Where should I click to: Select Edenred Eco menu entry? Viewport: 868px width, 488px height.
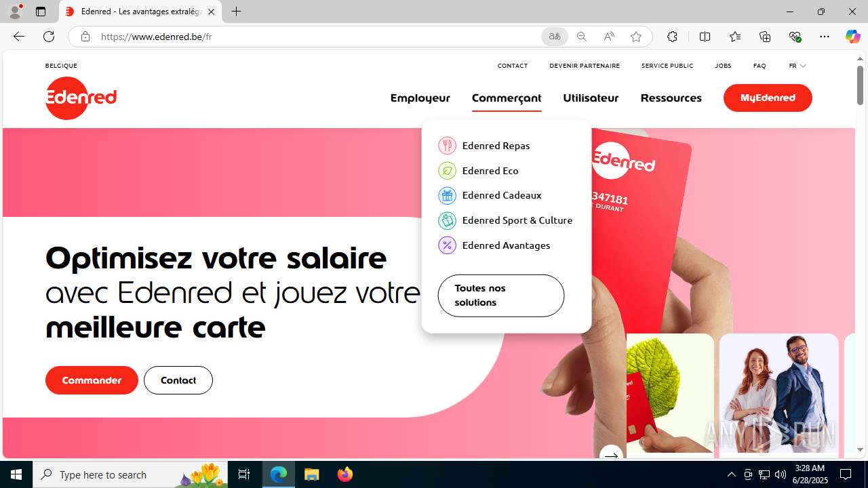(478, 171)
